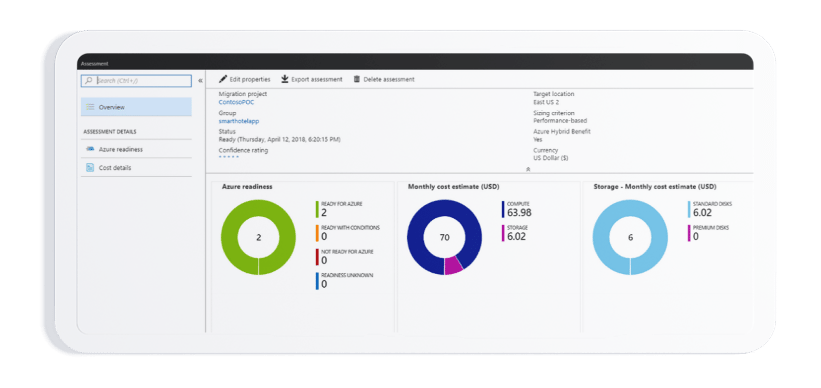
Task: Click the 6.02 value under STANDARD DISKS
Action: tap(702, 212)
